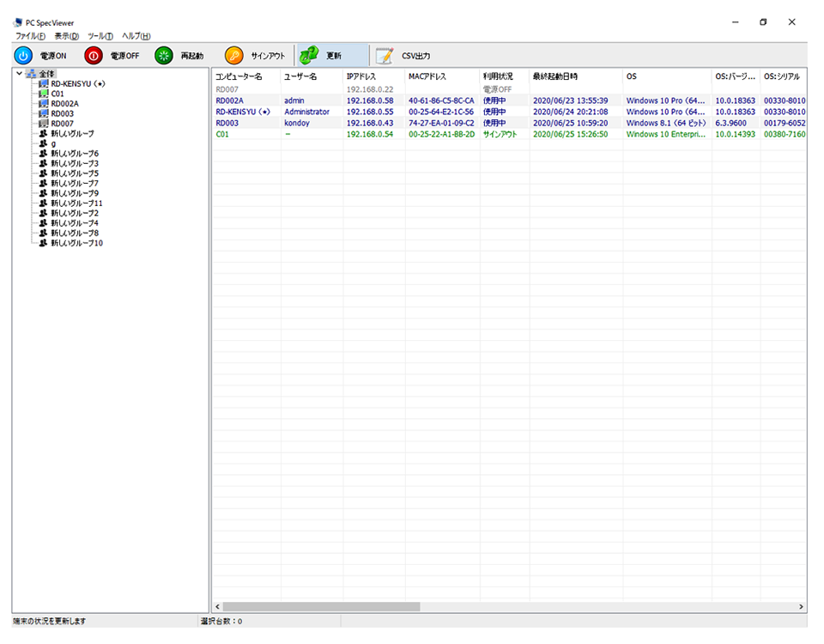
Task: Collapse the 全体 tree root node
Action: point(19,74)
